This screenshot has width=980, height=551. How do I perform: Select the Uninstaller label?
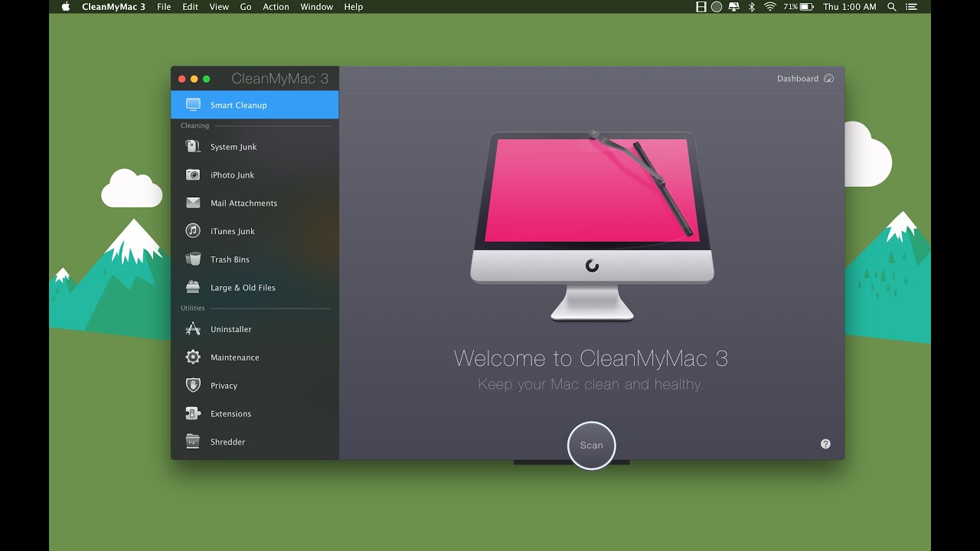231,330
